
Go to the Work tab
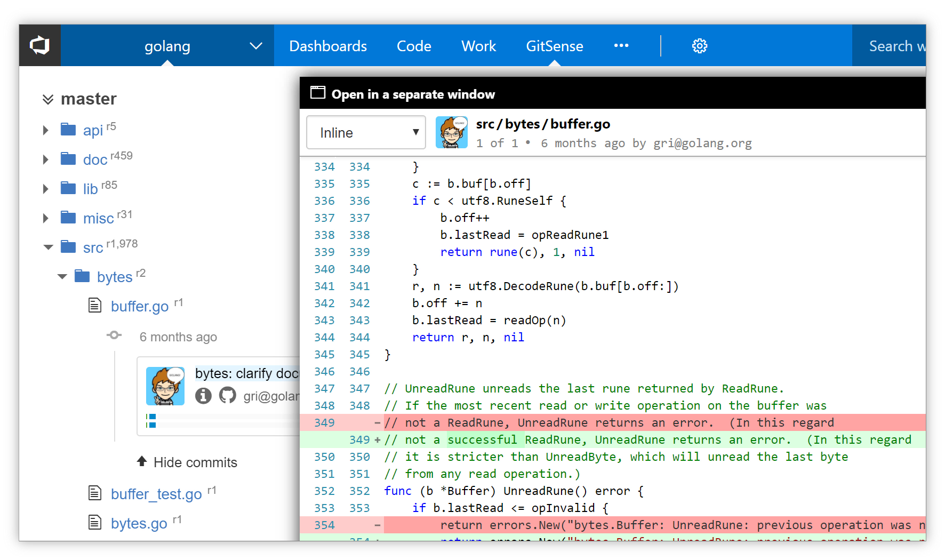tap(479, 46)
